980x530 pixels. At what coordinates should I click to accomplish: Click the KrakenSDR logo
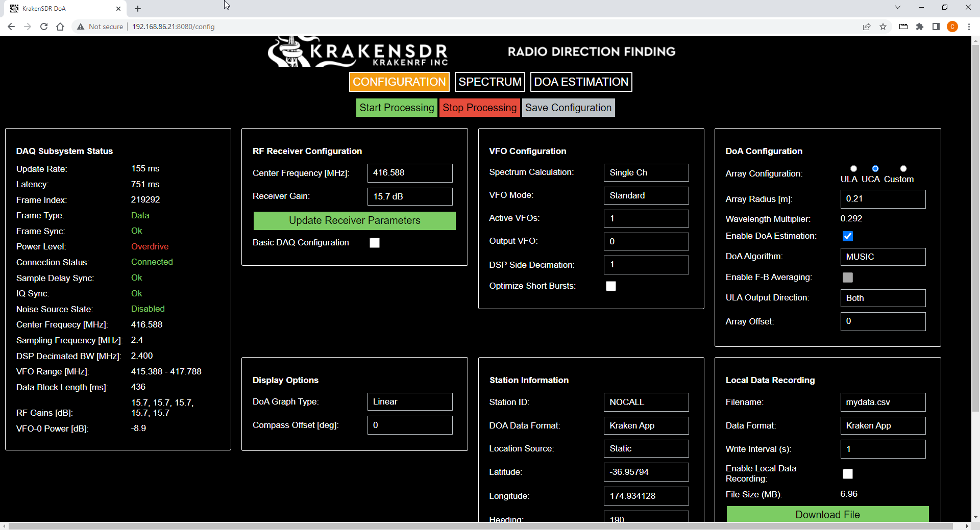pyautogui.click(x=358, y=52)
